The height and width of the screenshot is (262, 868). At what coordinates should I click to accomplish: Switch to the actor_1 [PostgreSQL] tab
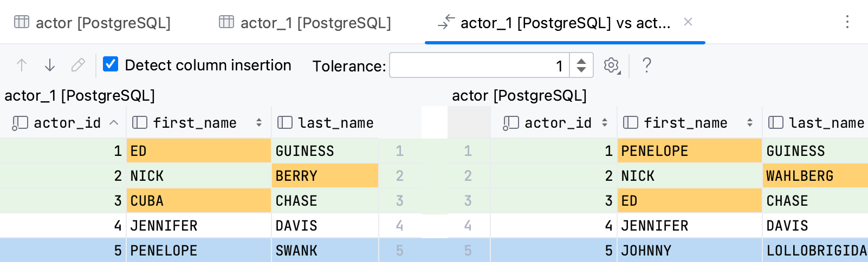pyautogui.click(x=315, y=23)
